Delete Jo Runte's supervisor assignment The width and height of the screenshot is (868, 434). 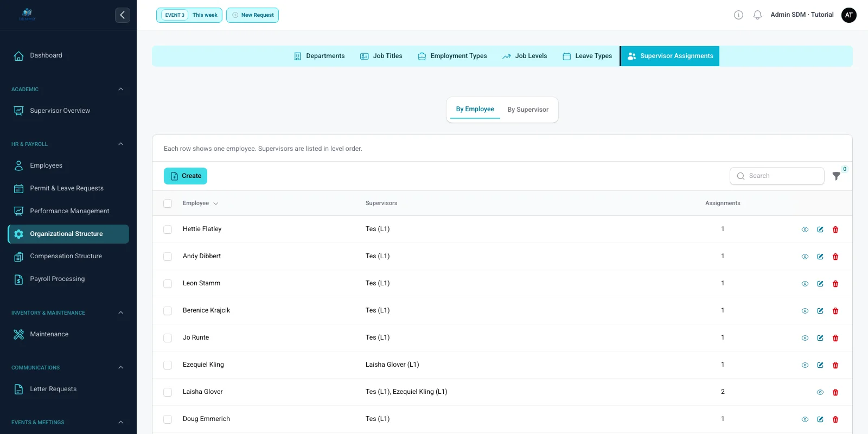pos(835,338)
